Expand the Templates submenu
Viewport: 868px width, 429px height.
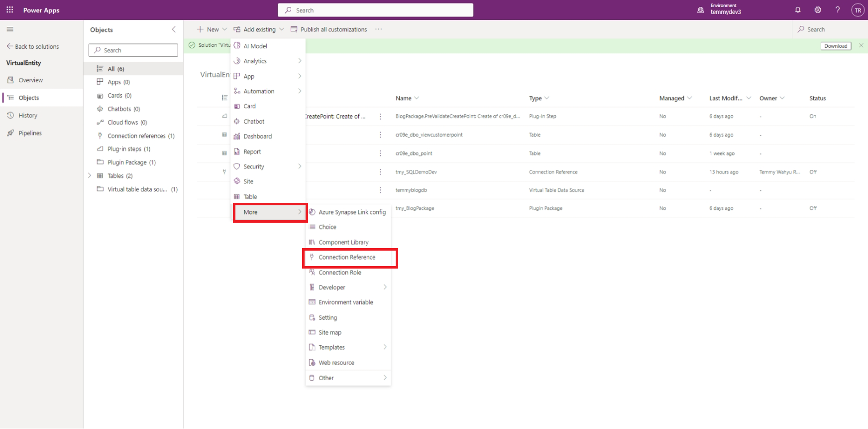point(348,347)
